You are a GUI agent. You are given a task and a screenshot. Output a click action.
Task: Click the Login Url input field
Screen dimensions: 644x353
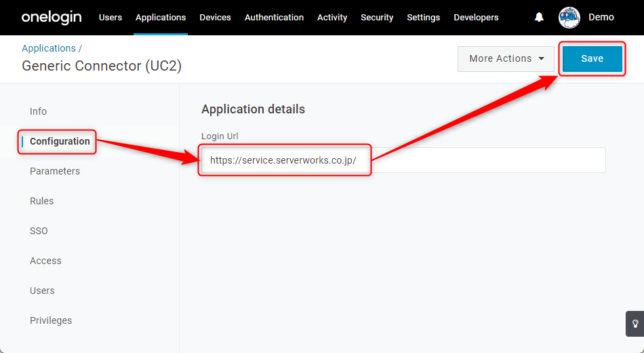coord(403,160)
